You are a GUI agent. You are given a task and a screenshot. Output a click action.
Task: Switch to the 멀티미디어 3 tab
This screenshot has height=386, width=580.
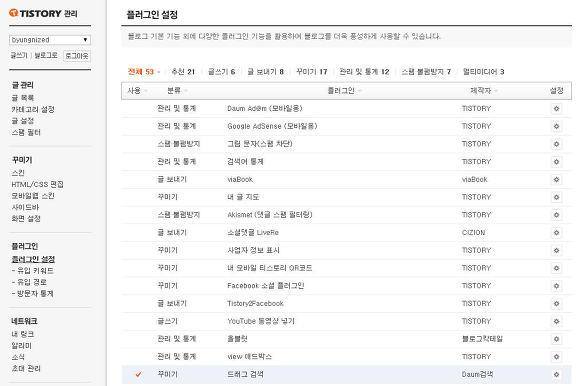tap(483, 72)
